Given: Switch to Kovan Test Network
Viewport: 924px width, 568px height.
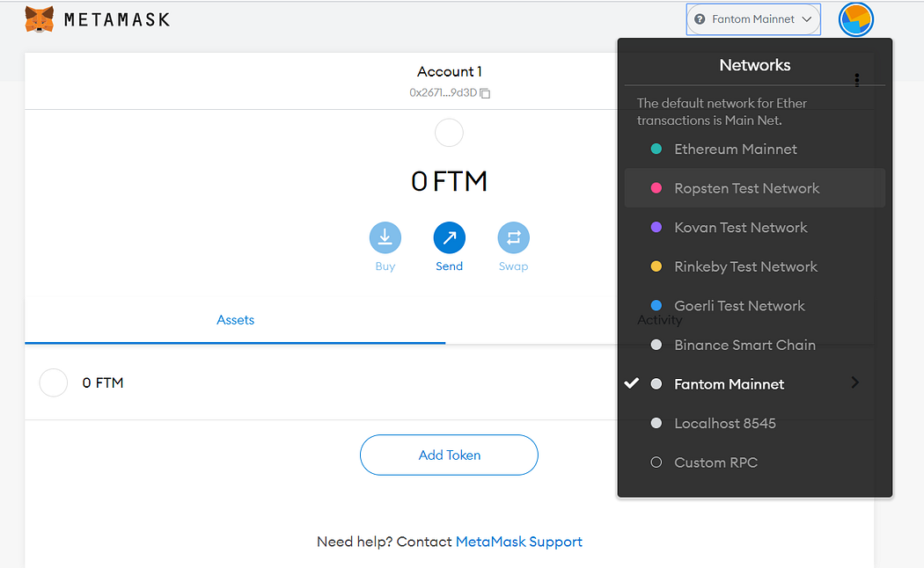Looking at the screenshot, I should pos(755,227).
